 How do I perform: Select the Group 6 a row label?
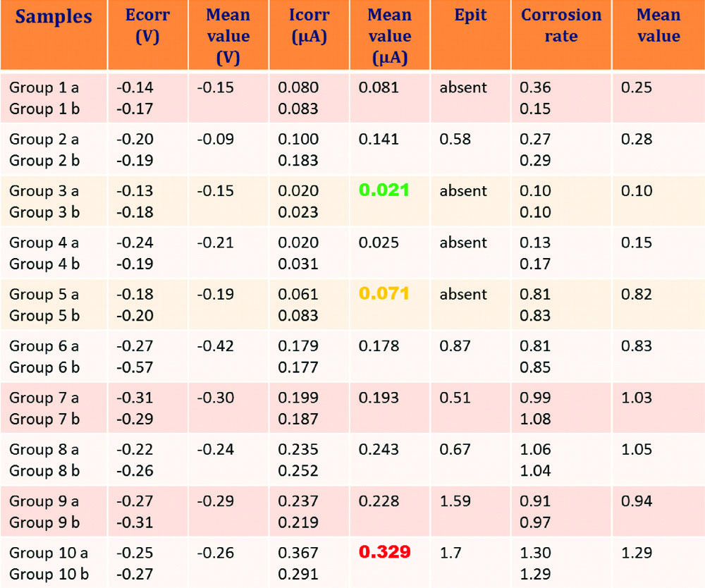click(x=44, y=346)
